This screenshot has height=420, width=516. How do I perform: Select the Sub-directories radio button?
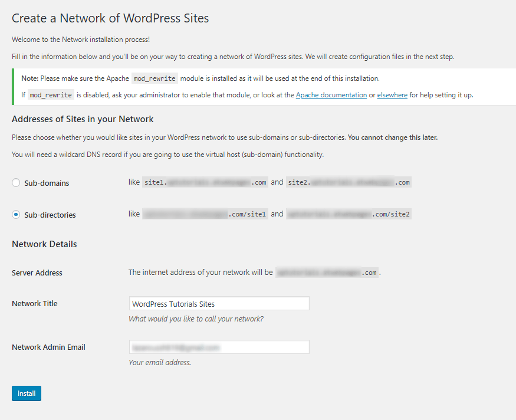[x=16, y=215]
